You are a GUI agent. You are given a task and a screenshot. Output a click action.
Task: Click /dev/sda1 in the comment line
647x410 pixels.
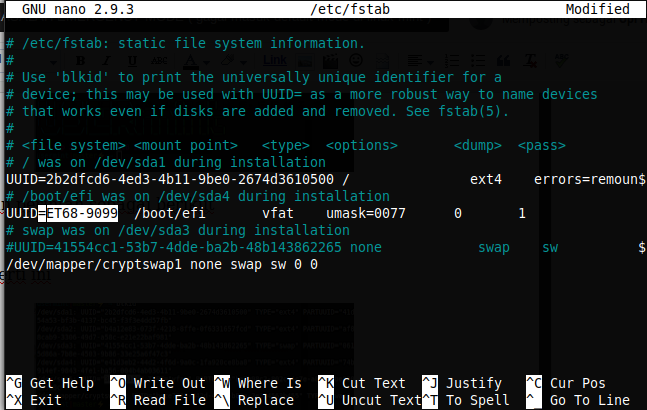pyautogui.click(x=130, y=163)
